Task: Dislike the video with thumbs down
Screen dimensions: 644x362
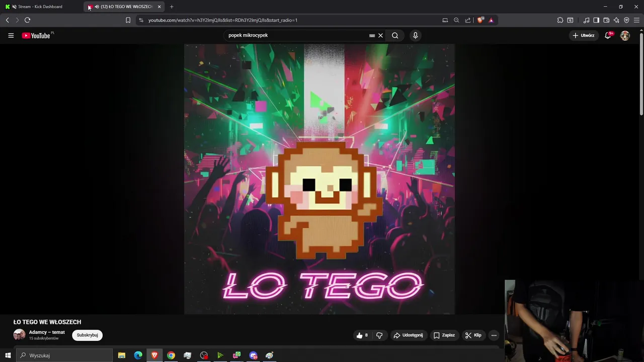Action: [379, 335]
